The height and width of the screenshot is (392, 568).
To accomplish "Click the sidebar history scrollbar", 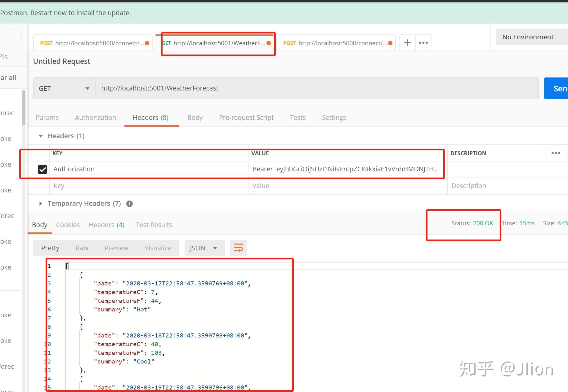I will point(24,108).
